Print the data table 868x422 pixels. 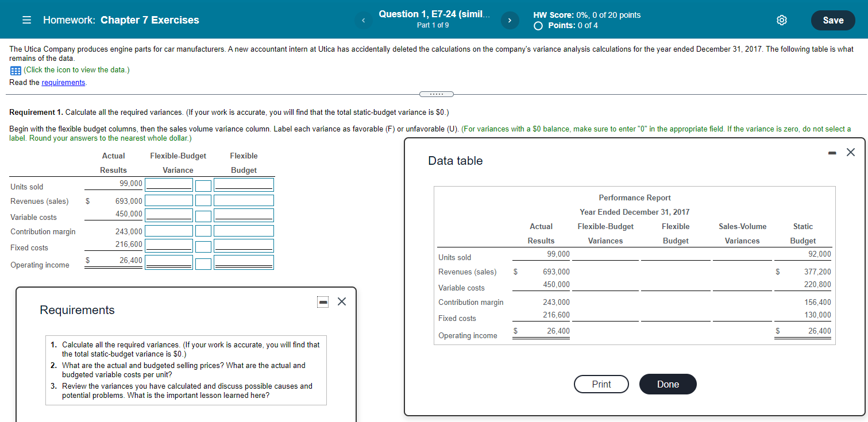tap(601, 384)
